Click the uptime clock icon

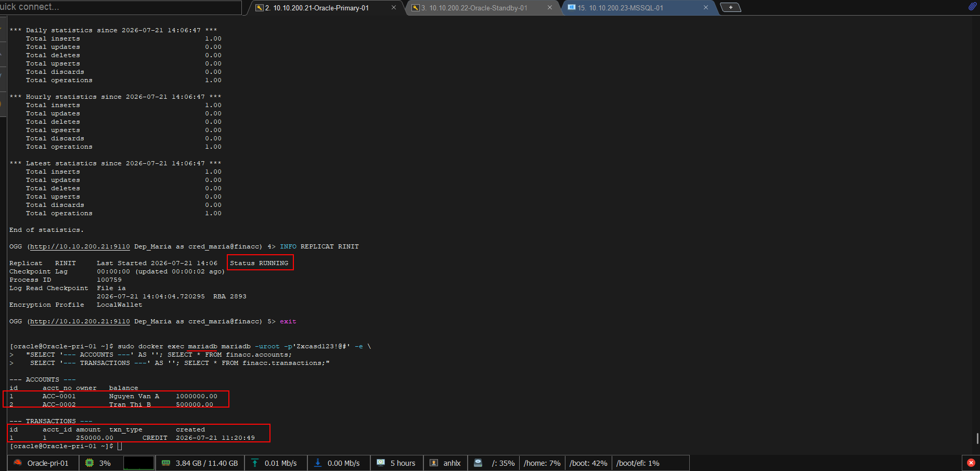[x=381, y=463]
